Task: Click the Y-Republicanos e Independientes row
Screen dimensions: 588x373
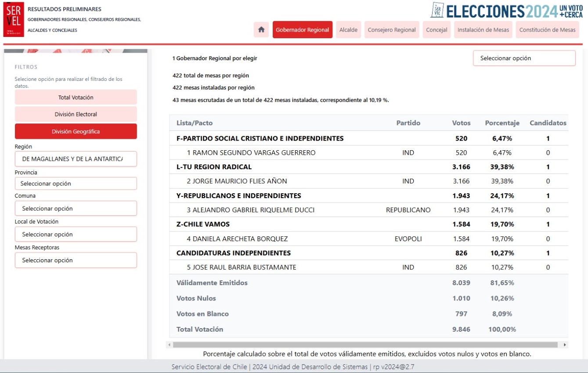Action: pyautogui.click(x=368, y=196)
